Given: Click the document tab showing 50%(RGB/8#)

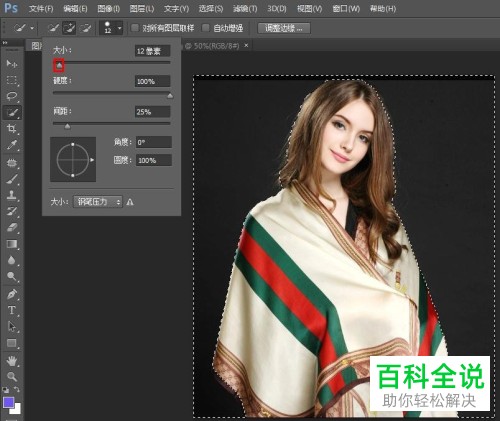Looking at the screenshot, I should (215, 46).
